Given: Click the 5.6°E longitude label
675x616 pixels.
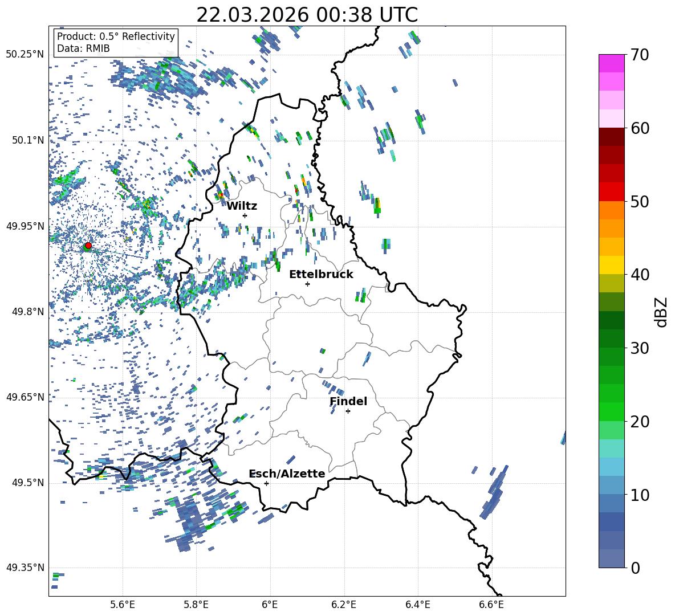Looking at the screenshot, I should (123, 605).
